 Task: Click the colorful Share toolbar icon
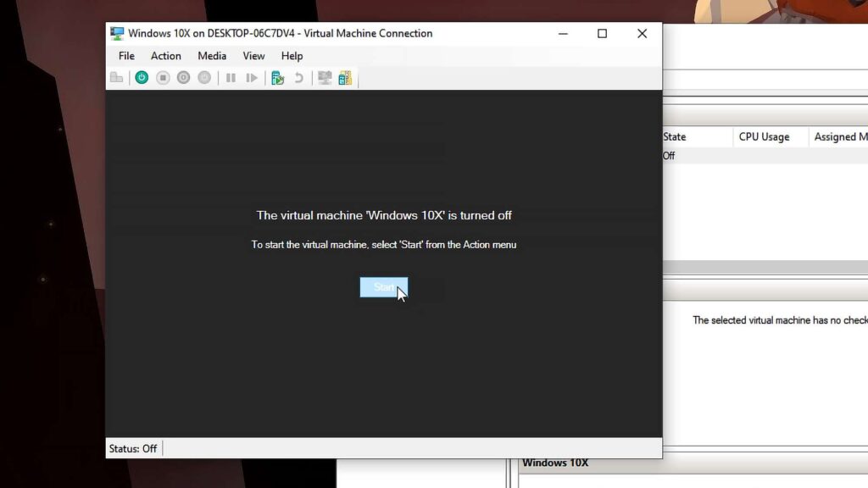point(345,78)
